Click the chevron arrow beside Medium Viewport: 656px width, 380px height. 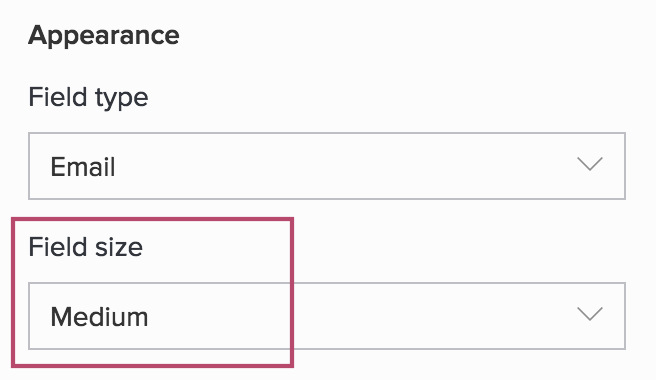pos(589,314)
